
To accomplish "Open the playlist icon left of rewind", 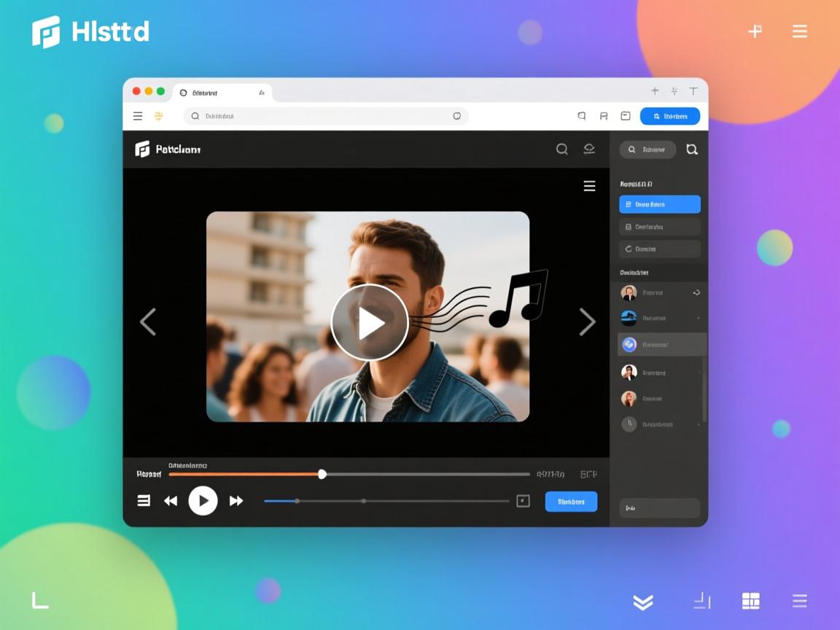I will pyautogui.click(x=144, y=501).
